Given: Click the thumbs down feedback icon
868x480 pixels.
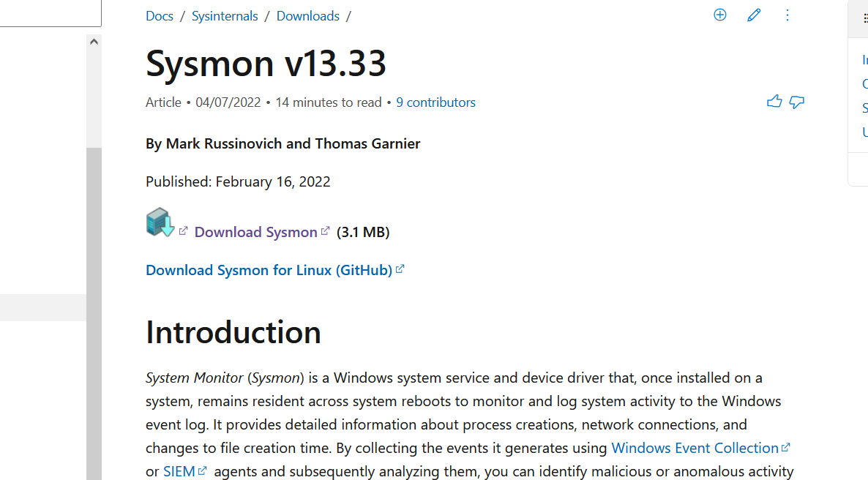Looking at the screenshot, I should [x=797, y=102].
